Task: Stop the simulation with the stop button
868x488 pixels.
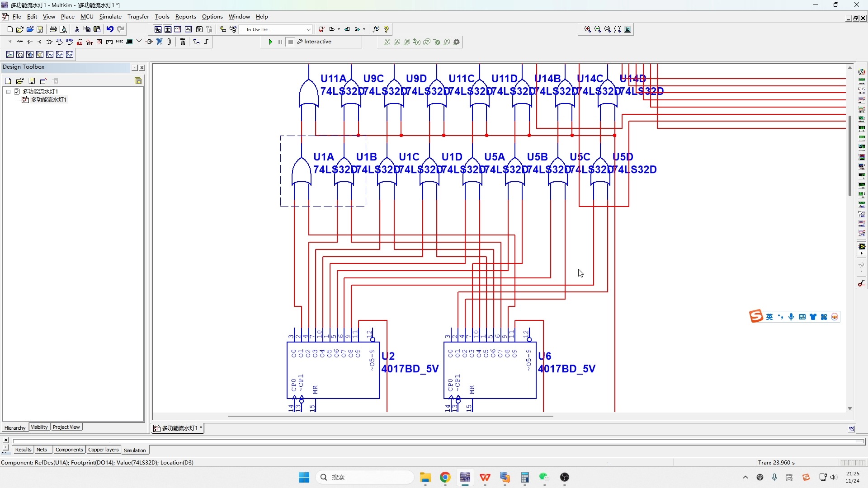Action: (x=291, y=42)
